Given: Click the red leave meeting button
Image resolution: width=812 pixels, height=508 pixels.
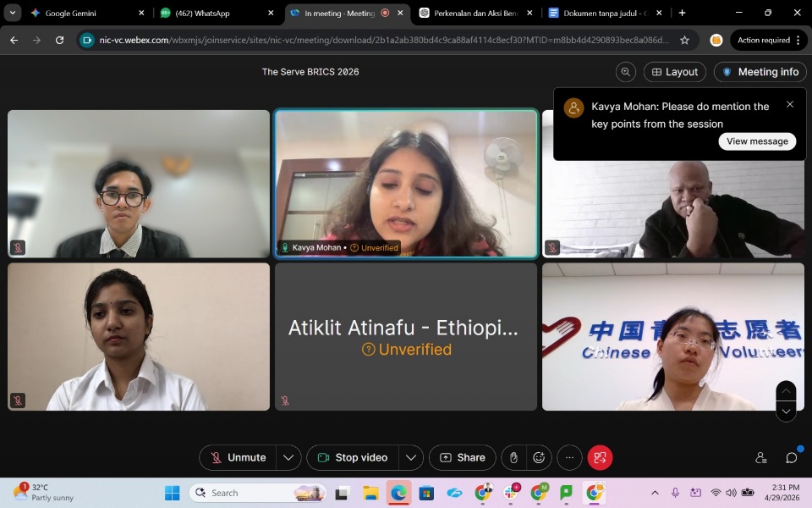Looking at the screenshot, I should click(600, 458).
